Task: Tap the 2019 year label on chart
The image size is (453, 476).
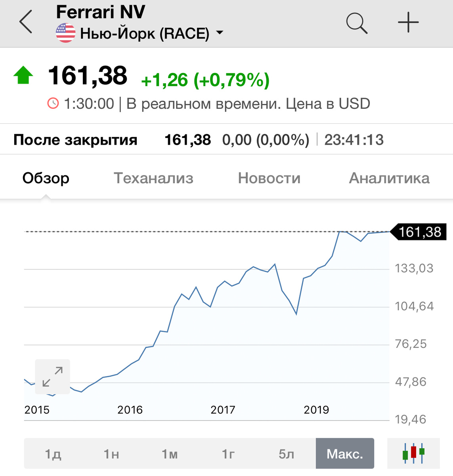Action: point(316,410)
